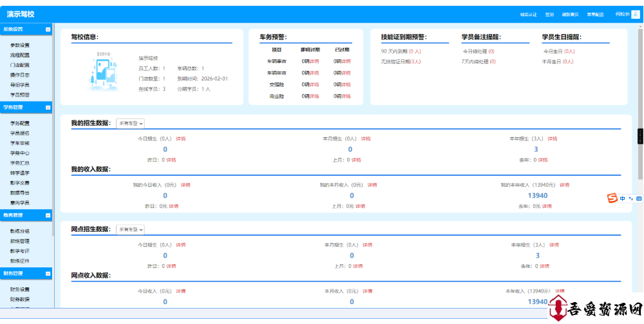Open 所有车型 dropdown in 我的招生数据
Image resolution: width=644 pixels, height=324 pixels.
pos(130,123)
